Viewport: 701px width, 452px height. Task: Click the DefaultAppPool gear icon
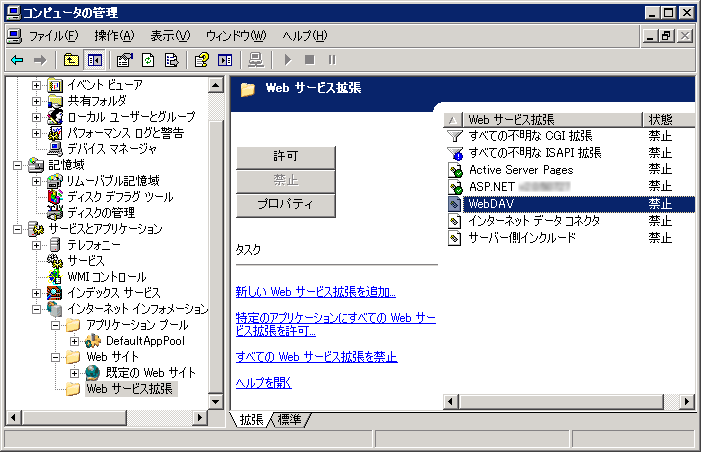(x=93, y=341)
